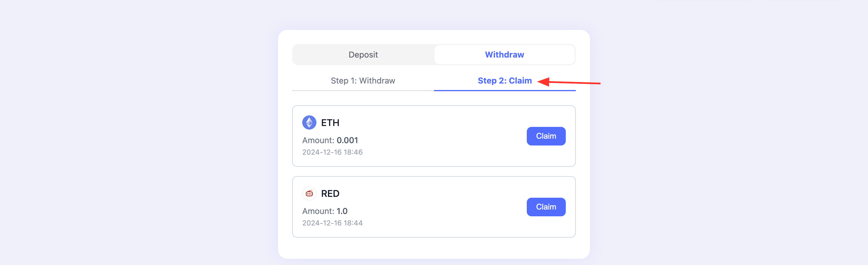Screen dimensions: 868x265
Task: Click the red annotation arrow
Action: pos(568,82)
